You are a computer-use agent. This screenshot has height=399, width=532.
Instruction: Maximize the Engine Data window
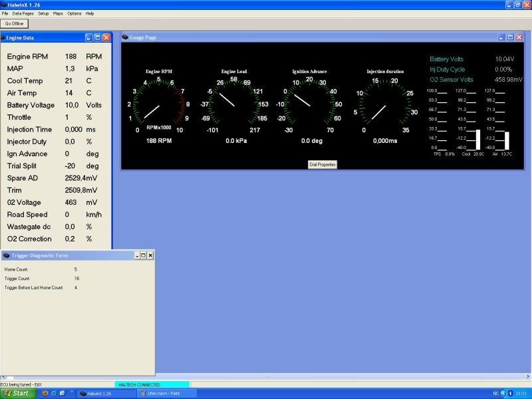click(97, 38)
